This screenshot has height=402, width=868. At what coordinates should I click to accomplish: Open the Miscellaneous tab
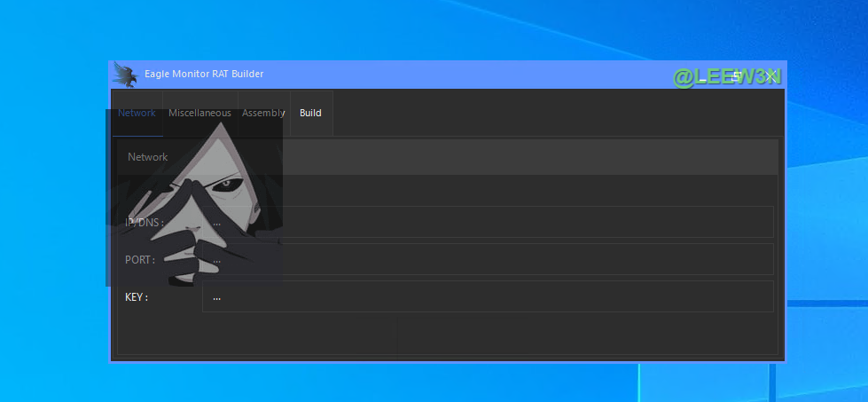[x=199, y=114]
